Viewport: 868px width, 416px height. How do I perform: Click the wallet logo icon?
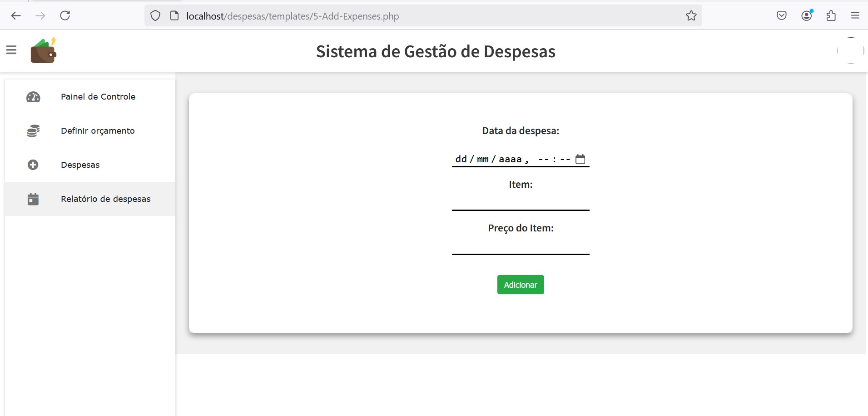[43, 50]
